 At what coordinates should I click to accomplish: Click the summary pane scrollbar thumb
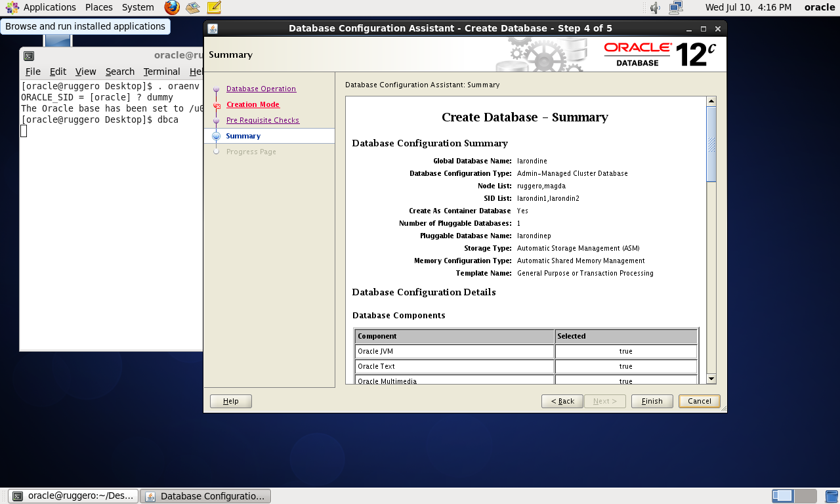coord(711,144)
